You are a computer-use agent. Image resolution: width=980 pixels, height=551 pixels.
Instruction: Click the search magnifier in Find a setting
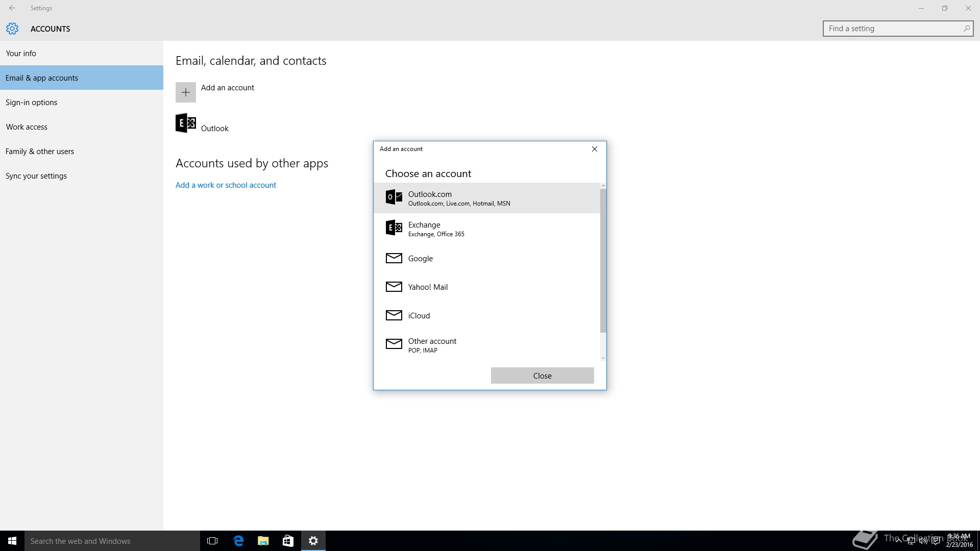pos(966,29)
